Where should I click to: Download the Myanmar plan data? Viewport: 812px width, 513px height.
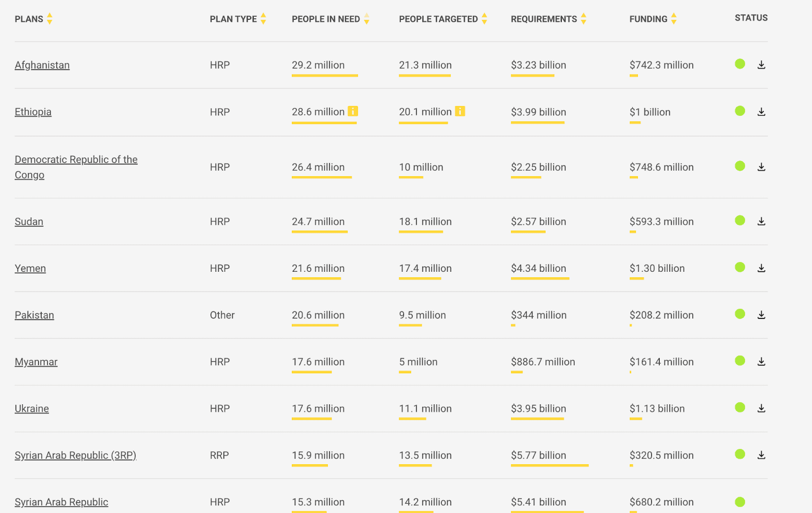[761, 362]
